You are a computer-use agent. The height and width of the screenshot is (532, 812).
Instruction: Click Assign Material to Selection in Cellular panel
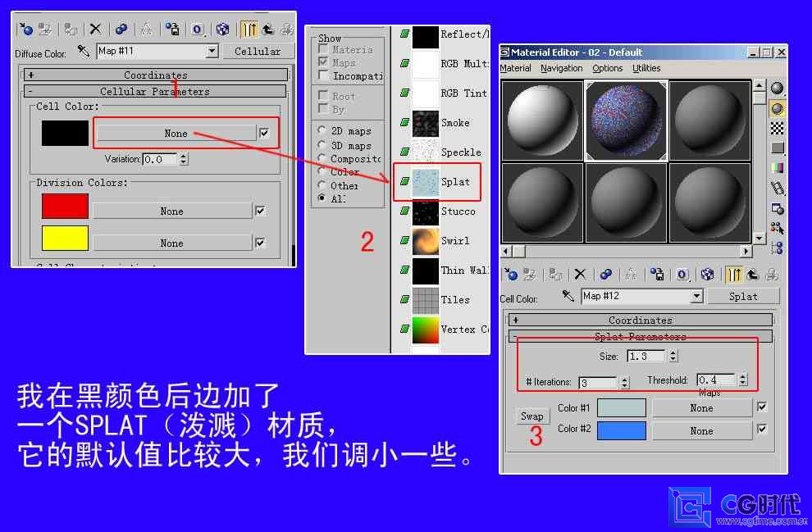point(71,29)
